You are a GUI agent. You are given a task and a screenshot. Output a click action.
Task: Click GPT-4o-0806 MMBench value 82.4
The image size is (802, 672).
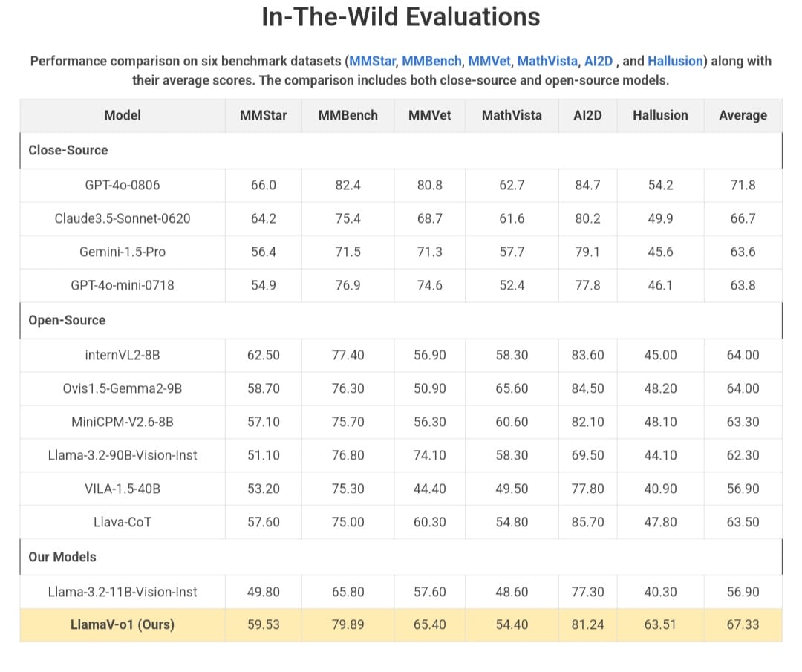click(x=348, y=185)
